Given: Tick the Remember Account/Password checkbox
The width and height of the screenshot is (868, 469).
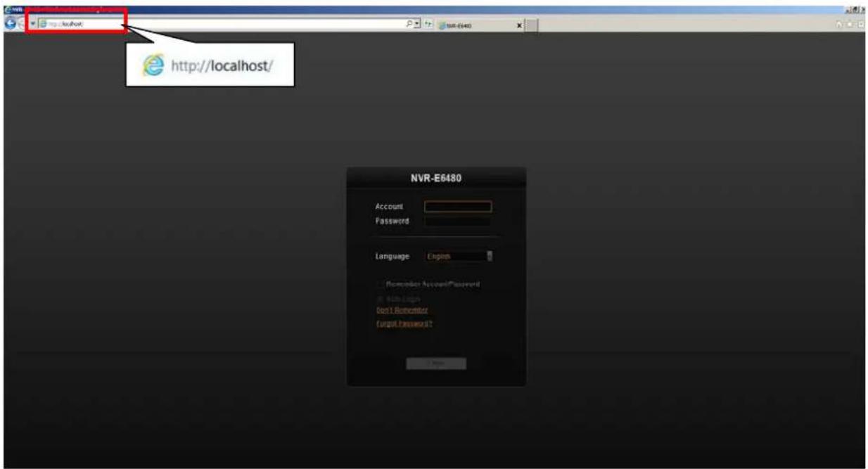Looking at the screenshot, I should (381, 284).
